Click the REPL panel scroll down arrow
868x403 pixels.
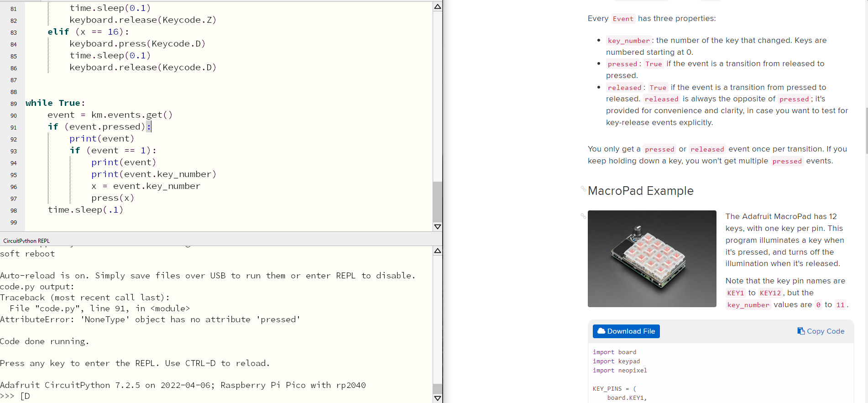point(438,398)
